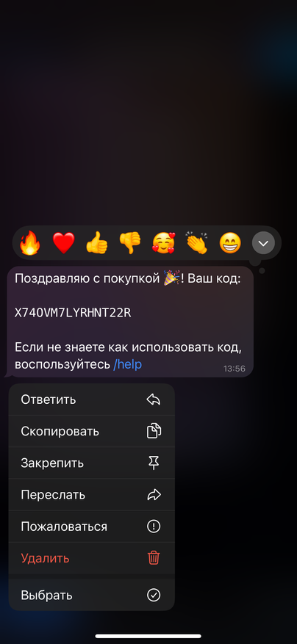Tap the thumbs down reaction
This screenshot has width=297, height=644.
click(129, 243)
